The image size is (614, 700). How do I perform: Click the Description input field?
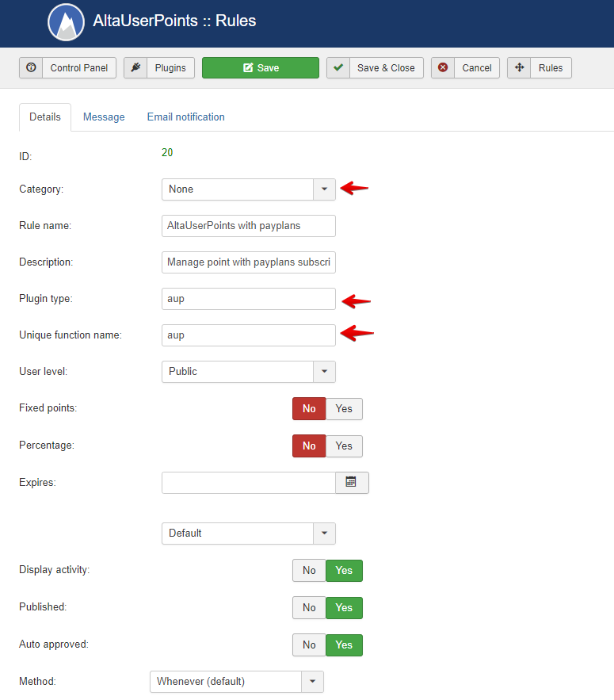click(x=249, y=262)
